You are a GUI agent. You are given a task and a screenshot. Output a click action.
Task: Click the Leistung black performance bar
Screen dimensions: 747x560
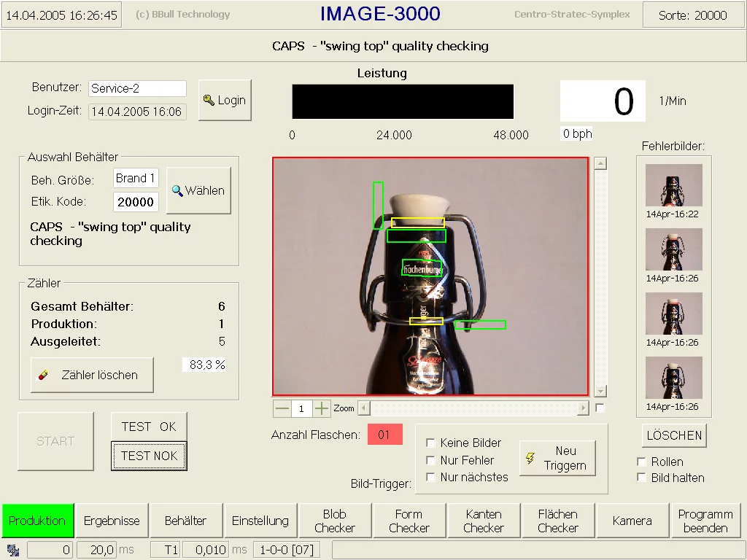tap(403, 101)
